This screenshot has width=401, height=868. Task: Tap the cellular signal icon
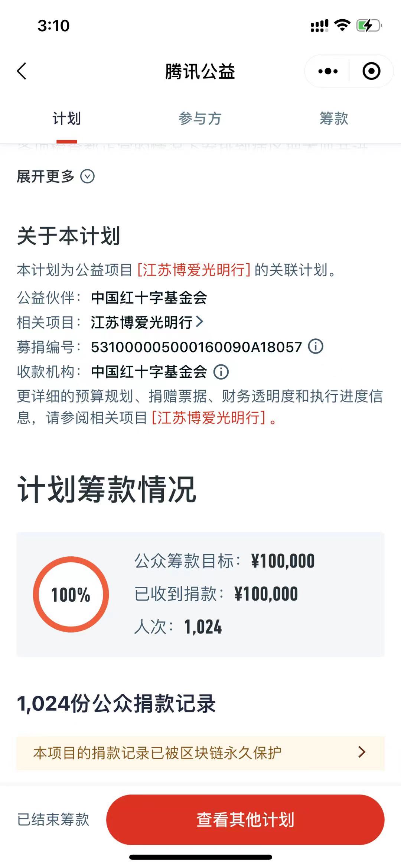coord(319,26)
